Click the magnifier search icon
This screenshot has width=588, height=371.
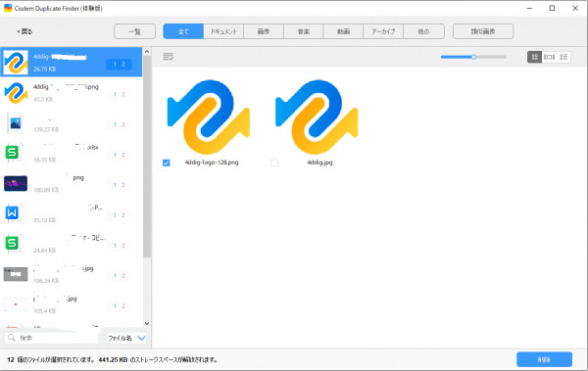(12, 338)
